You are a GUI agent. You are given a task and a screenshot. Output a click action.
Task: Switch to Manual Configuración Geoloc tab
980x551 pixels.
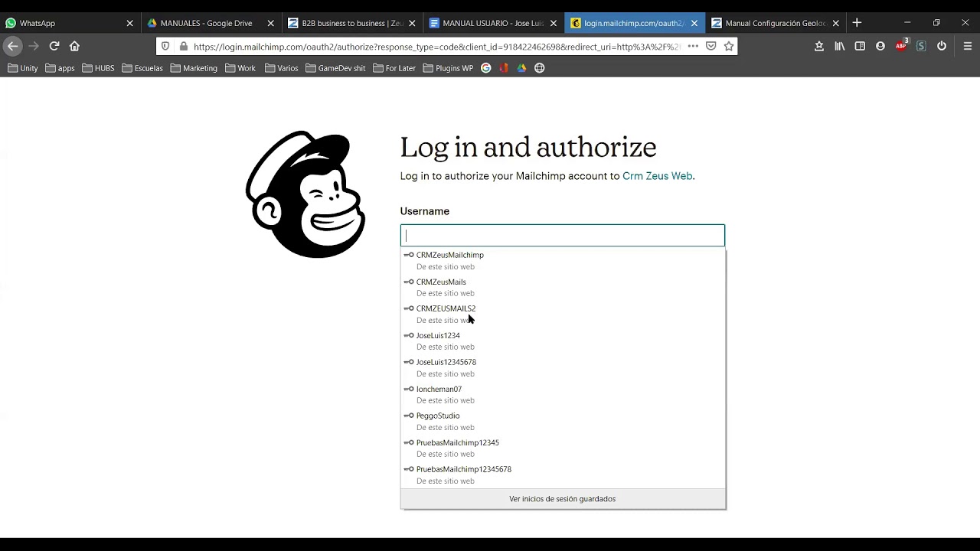click(776, 23)
